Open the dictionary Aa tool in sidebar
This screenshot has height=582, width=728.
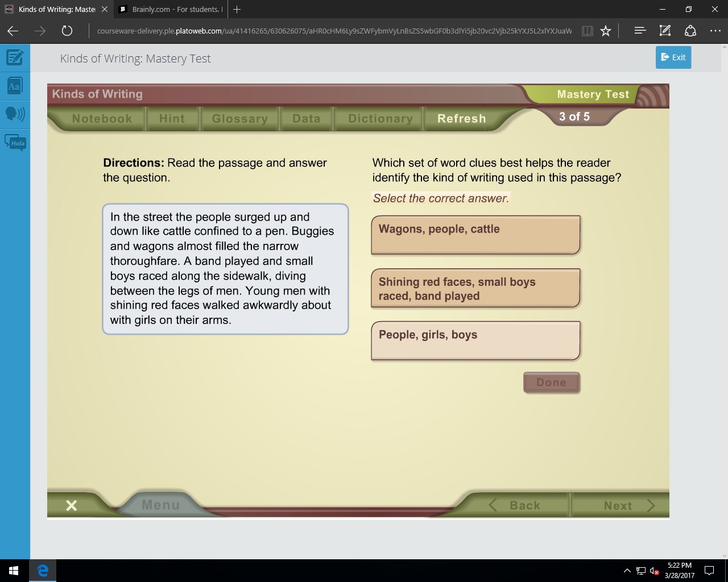click(x=15, y=86)
